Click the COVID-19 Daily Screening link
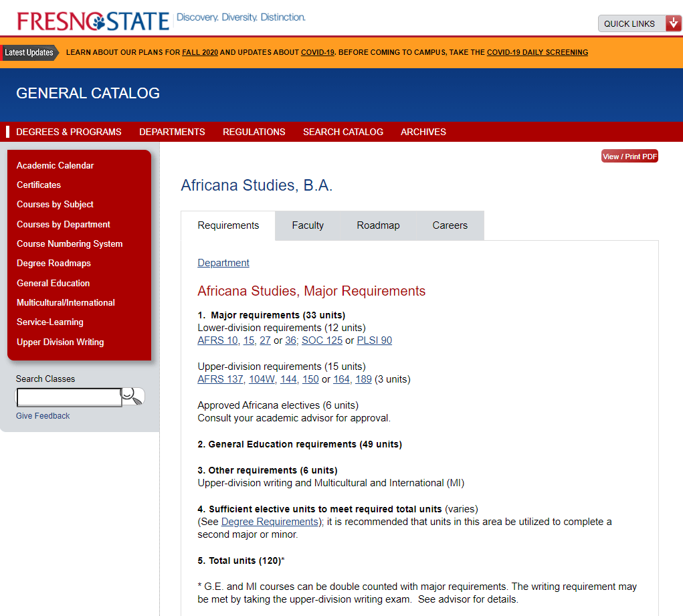This screenshot has height=616, width=683. point(537,52)
